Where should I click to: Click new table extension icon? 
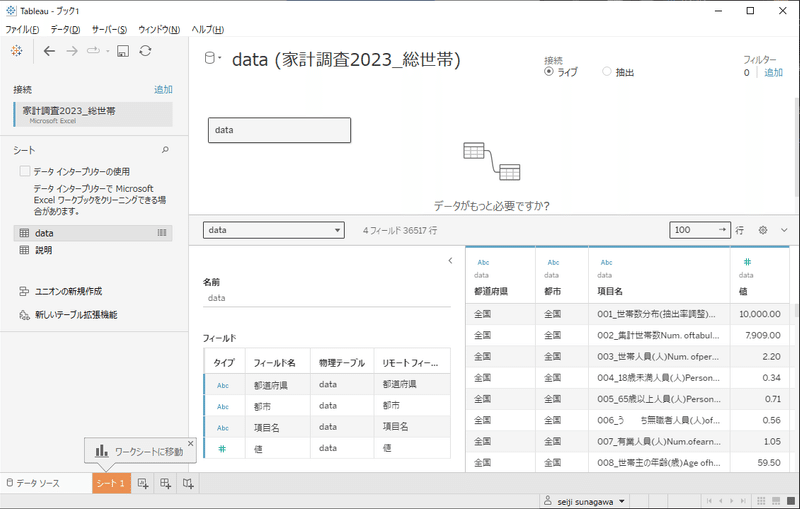24,315
